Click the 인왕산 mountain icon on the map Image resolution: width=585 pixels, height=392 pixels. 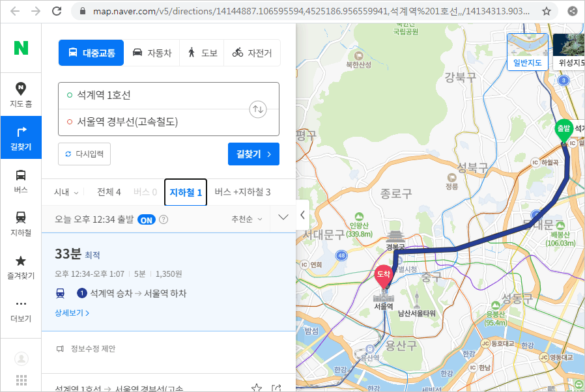tap(359, 217)
